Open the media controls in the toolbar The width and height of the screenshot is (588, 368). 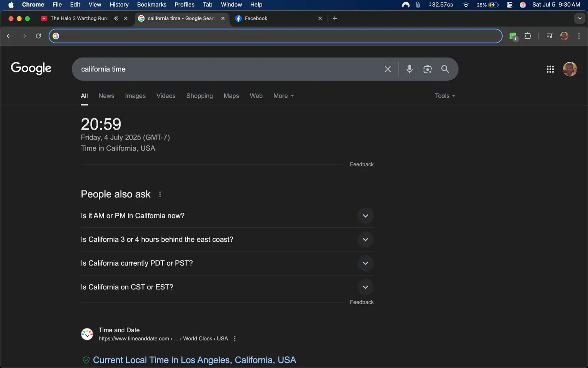click(549, 36)
